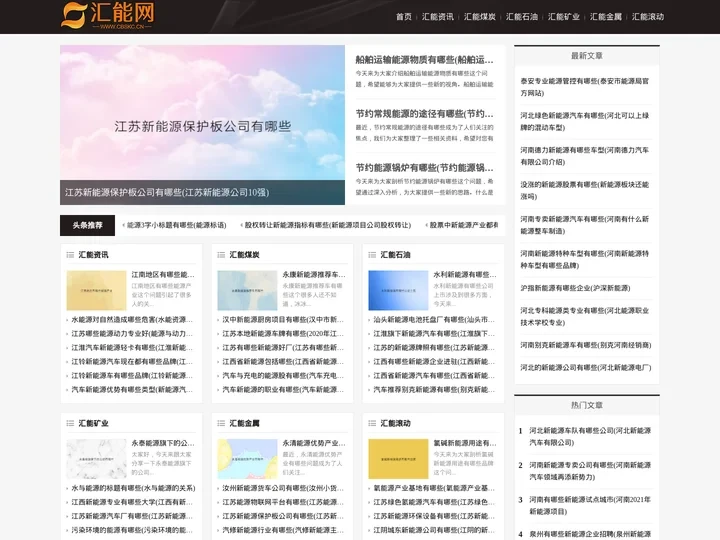Open 首页 in the top navigation
Viewport: 720px width, 540px height.
tap(404, 17)
